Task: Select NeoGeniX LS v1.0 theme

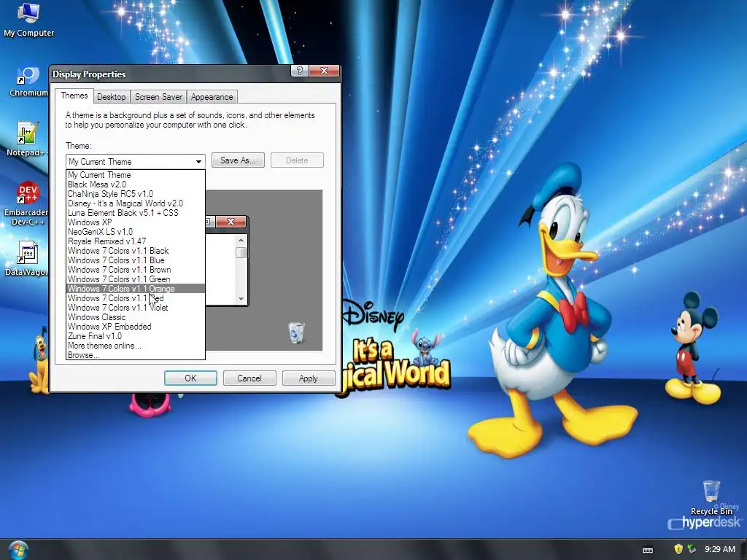Action: tap(135, 232)
